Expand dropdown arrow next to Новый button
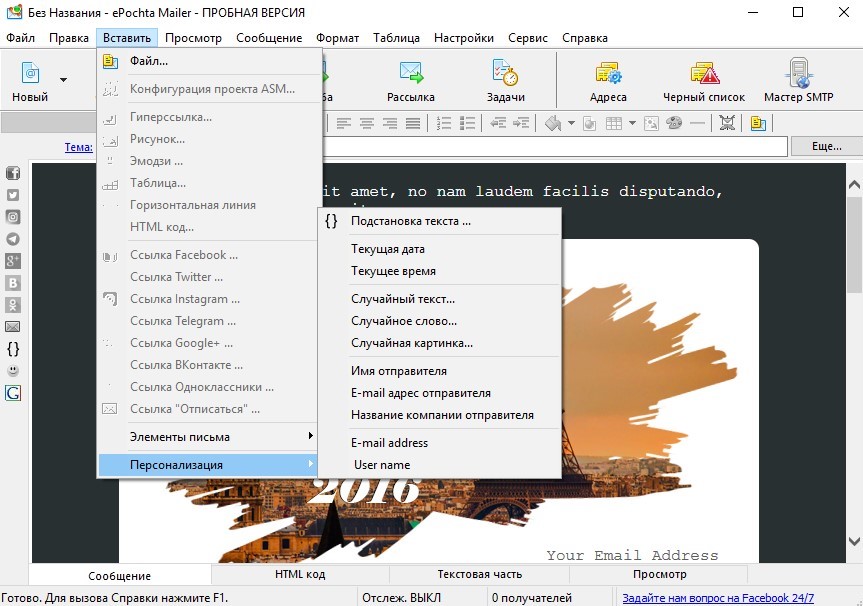The width and height of the screenshot is (863, 606). tap(63, 80)
